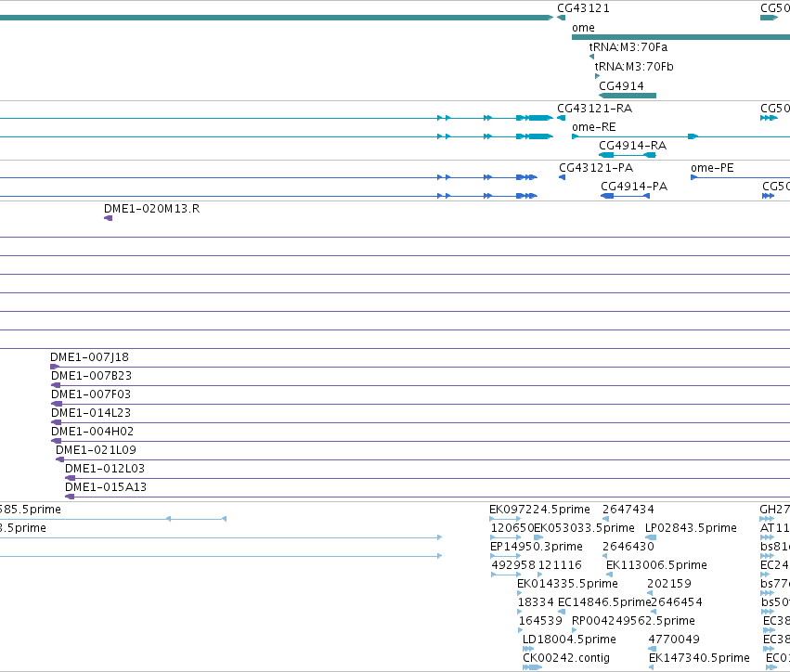Open the 164539 EST label
The height and width of the screenshot is (672, 790).
[x=540, y=622]
